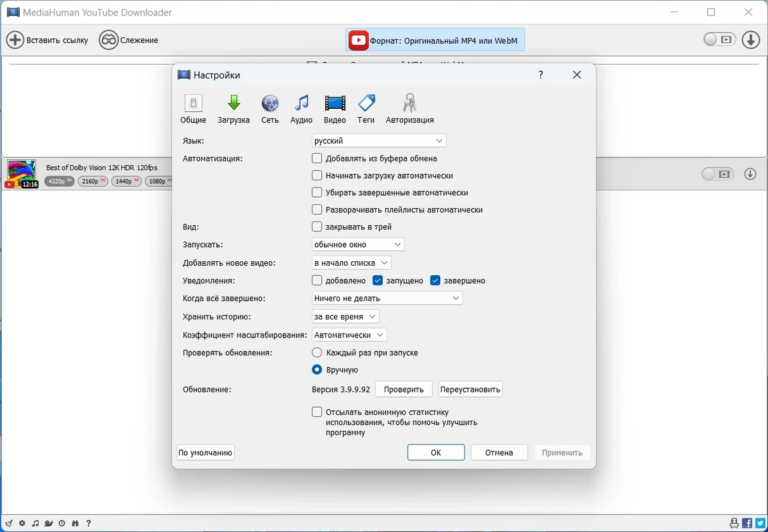Open the Когда всё завершено dropdown
768x532 pixels.
pyautogui.click(x=387, y=298)
